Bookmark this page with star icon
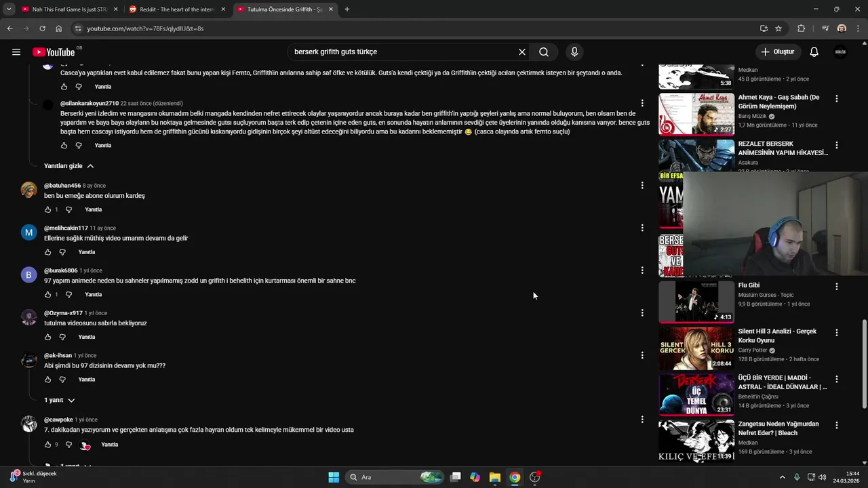The width and height of the screenshot is (868, 488). [778, 28]
